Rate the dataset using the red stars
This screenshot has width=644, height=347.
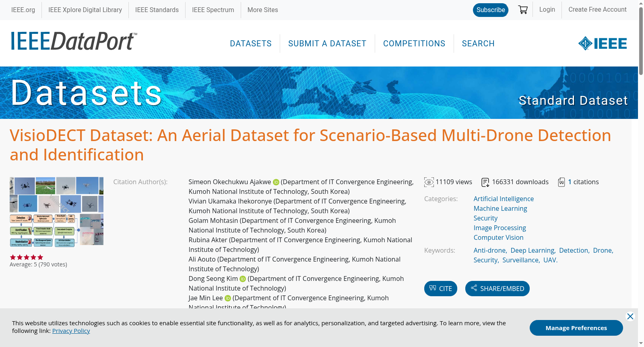(27, 257)
